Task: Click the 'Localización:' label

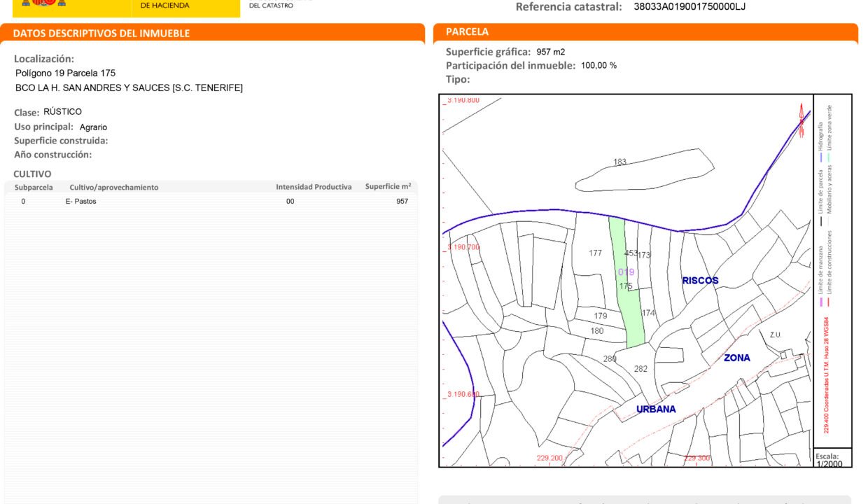Action: point(44,59)
